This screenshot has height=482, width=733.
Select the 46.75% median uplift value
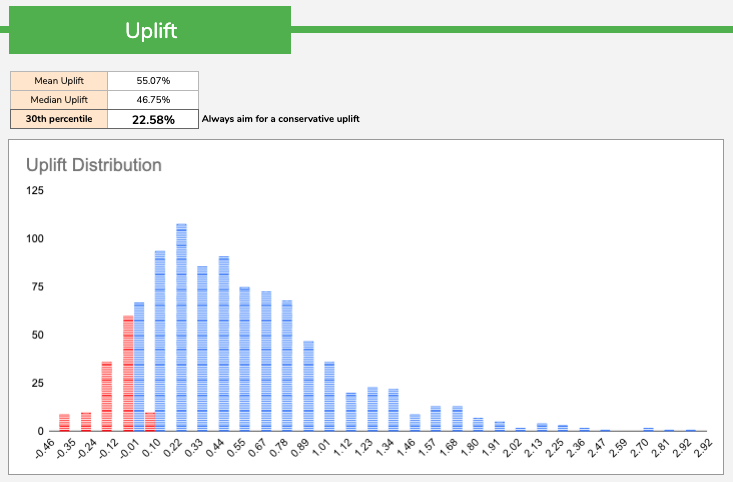pyautogui.click(x=153, y=100)
